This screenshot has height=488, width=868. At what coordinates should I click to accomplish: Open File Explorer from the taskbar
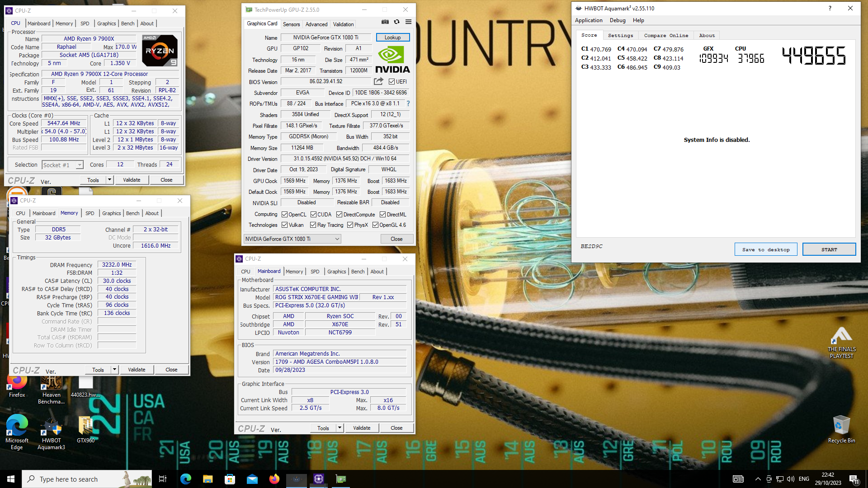point(208,479)
